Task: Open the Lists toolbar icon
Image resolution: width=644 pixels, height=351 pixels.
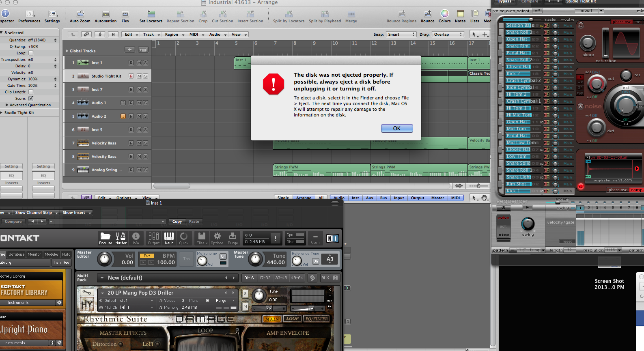Action: (x=475, y=17)
